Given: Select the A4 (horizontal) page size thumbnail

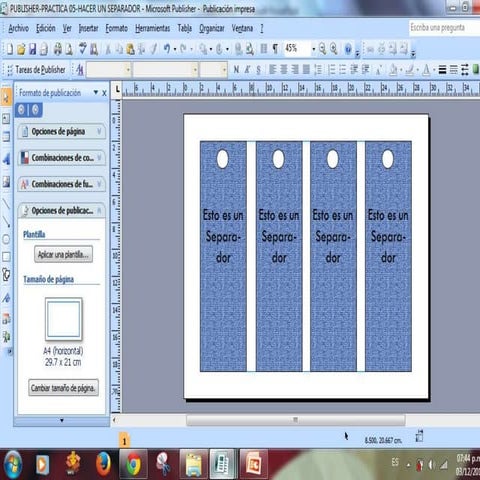Looking at the screenshot, I should 63,319.
